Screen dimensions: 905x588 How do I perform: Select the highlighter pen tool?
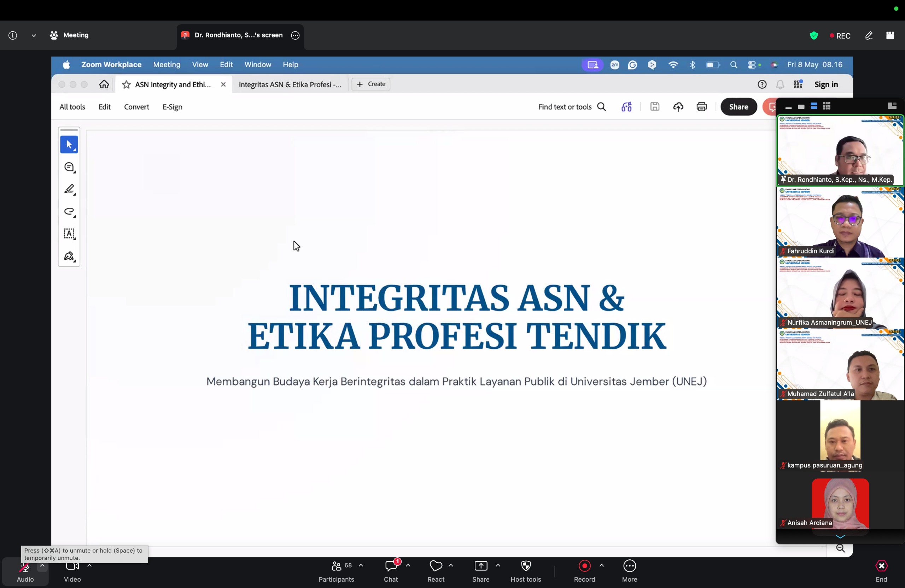click(69, 189)
